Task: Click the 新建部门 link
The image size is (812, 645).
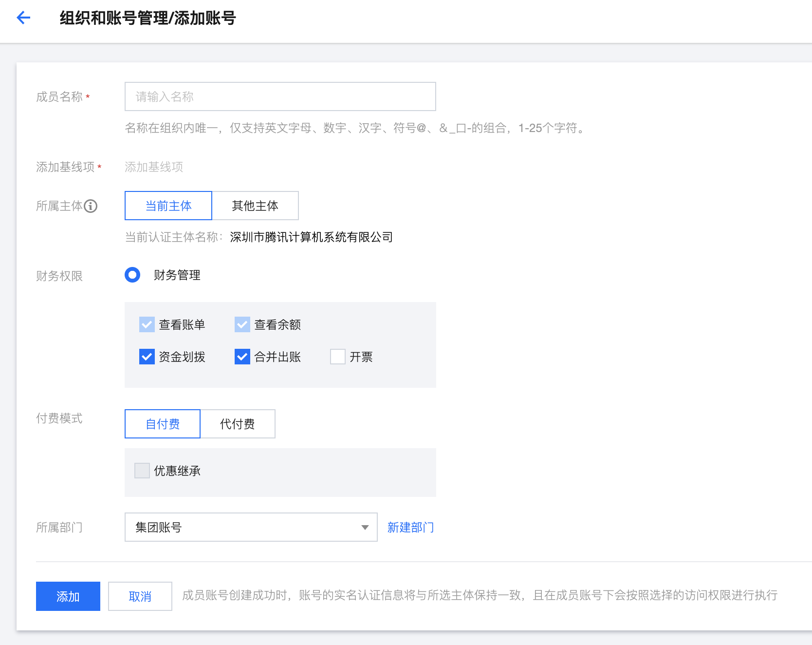Action: (410, 527)
